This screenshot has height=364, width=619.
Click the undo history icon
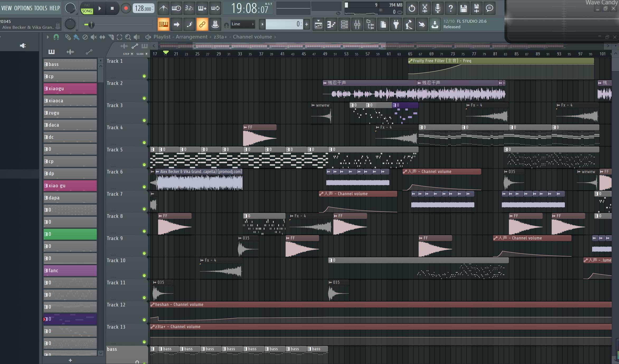coord(412,8)
